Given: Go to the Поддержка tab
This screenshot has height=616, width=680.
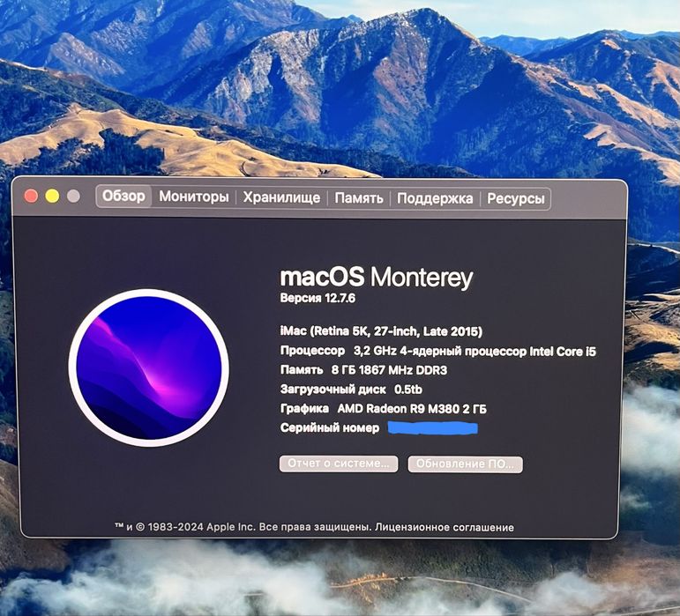Looking at the screenshot, I should pos(435,198).
